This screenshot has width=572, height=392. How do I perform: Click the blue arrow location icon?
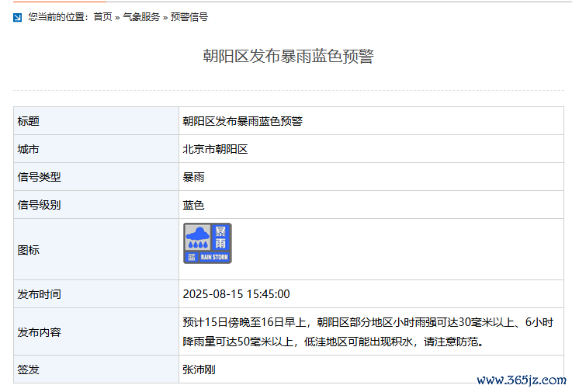[18, 17]
